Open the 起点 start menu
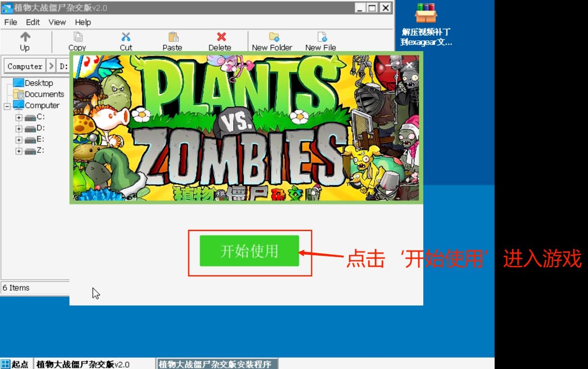 15,364
